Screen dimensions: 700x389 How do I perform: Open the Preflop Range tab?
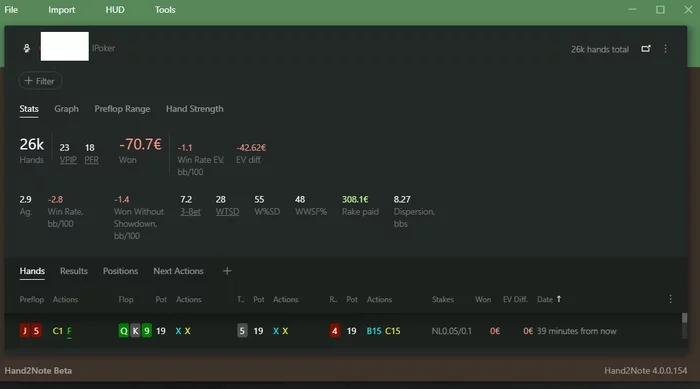(122, 109)
